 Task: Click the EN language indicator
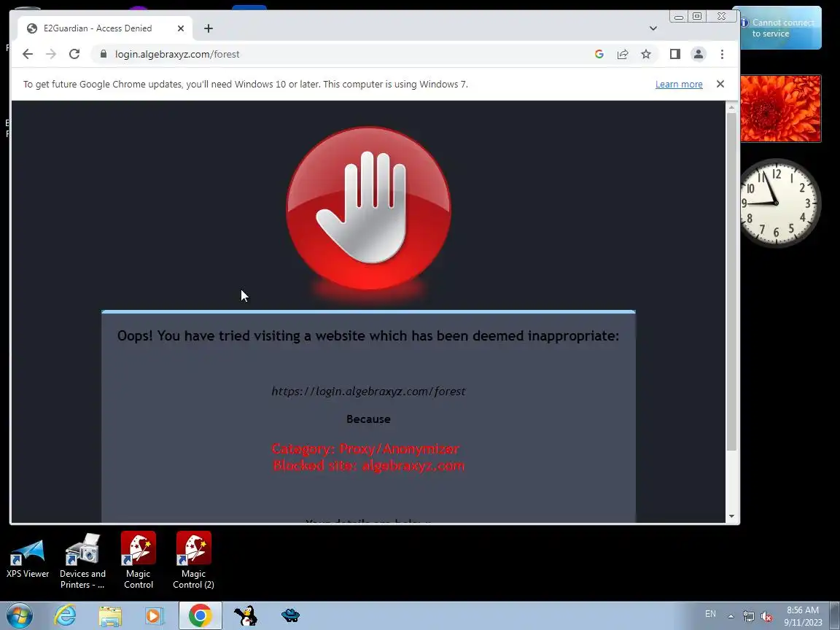pyautogui.click(x=710, y=614)
